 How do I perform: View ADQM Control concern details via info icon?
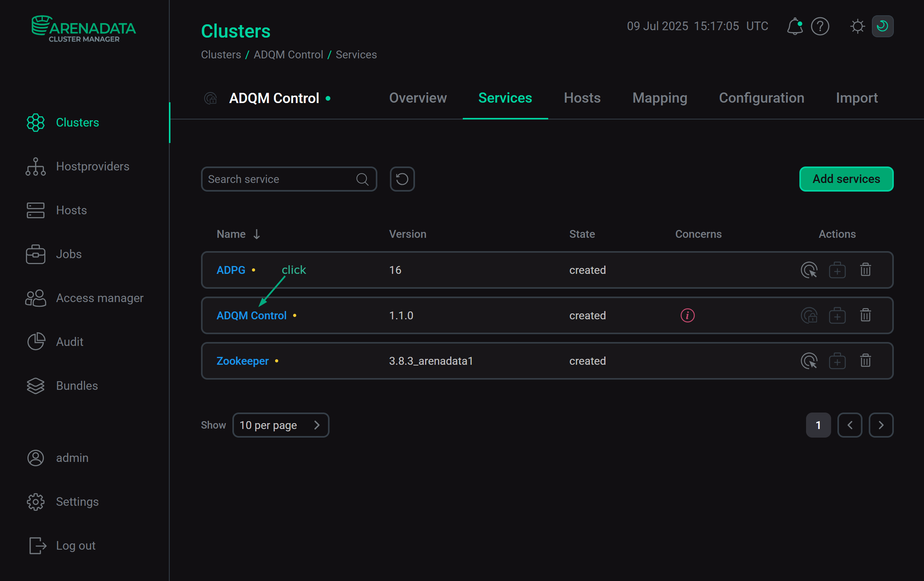687,315
